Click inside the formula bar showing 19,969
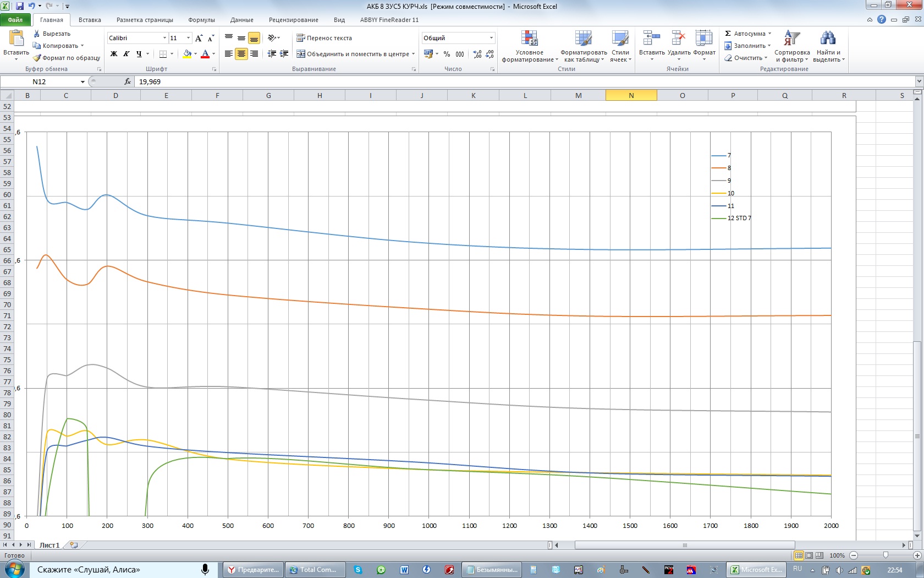924x578 pixels. point(524,81)
